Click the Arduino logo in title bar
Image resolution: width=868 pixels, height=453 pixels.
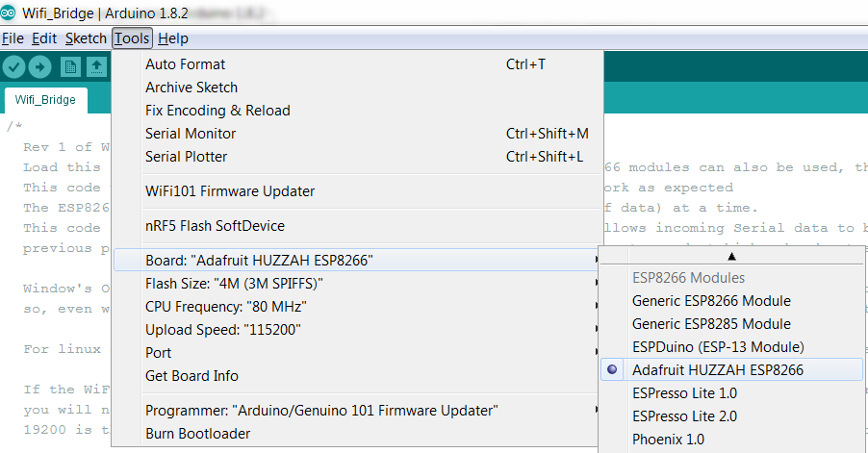click(x=8, y=13)
